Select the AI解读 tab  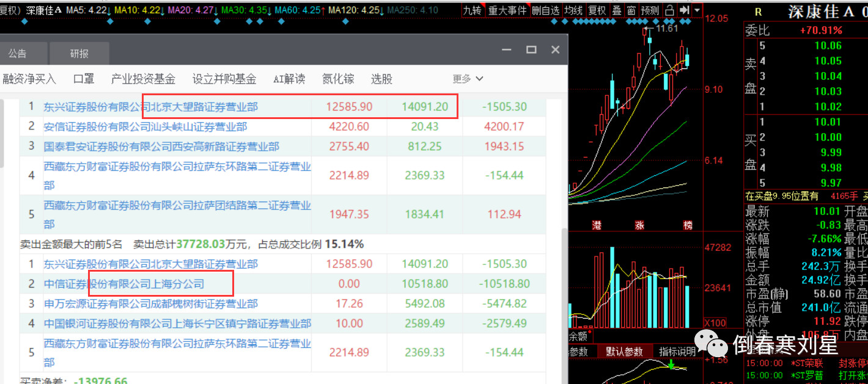(x=289, y=79)
